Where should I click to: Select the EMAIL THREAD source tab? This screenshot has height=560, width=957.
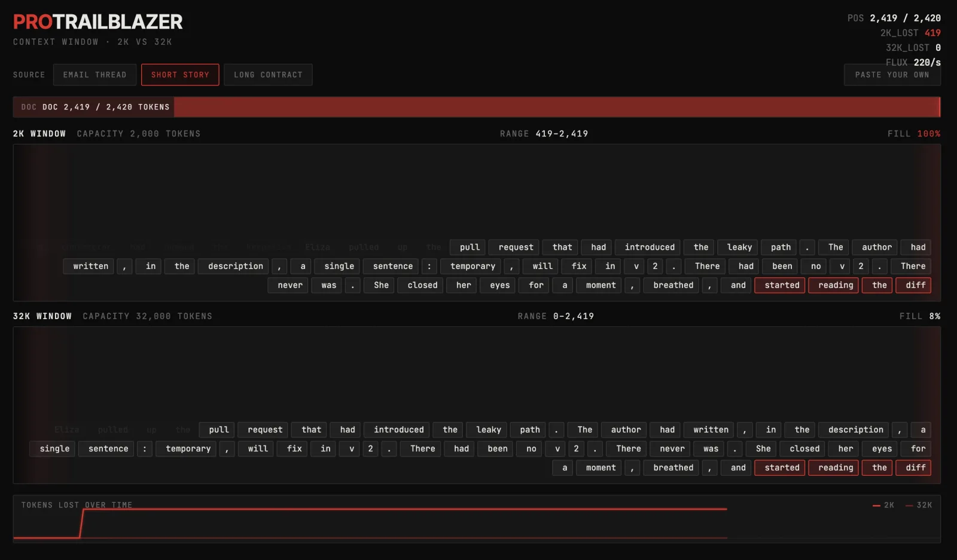click(95, 75)
